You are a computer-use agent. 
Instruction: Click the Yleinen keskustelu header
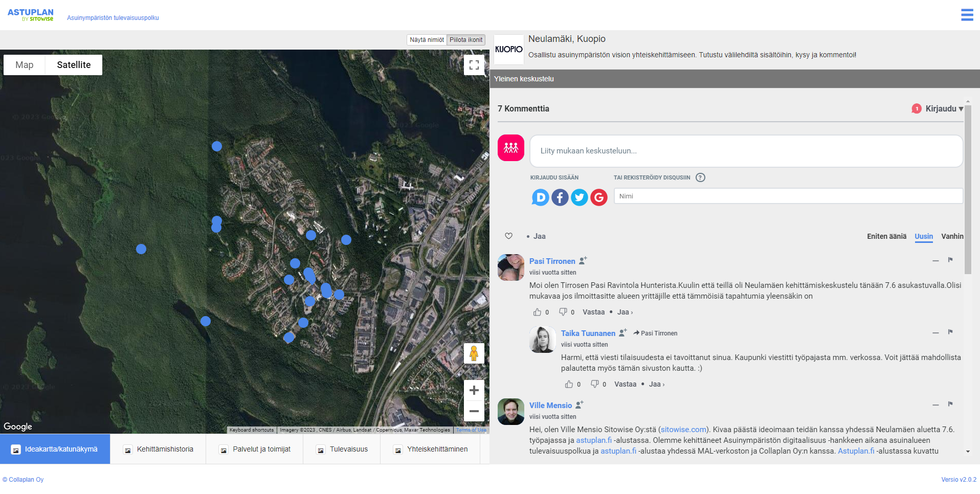click(x=735, y=79)
